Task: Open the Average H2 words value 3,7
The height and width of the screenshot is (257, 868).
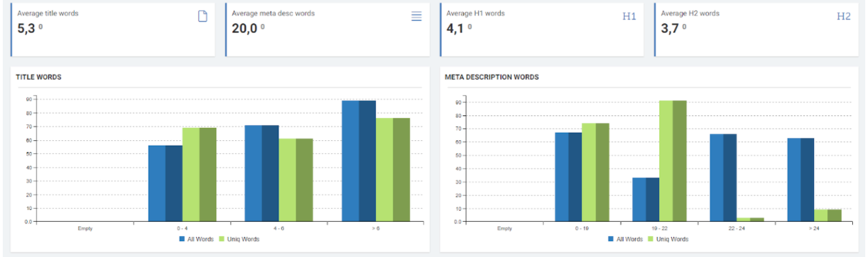Action: coord(670,28)
